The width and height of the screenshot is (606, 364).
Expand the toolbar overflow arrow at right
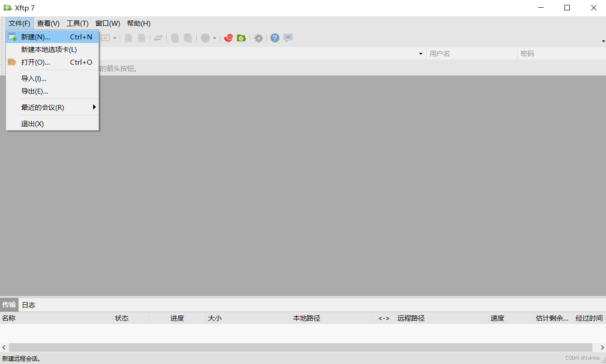click(x=603, y=41)
